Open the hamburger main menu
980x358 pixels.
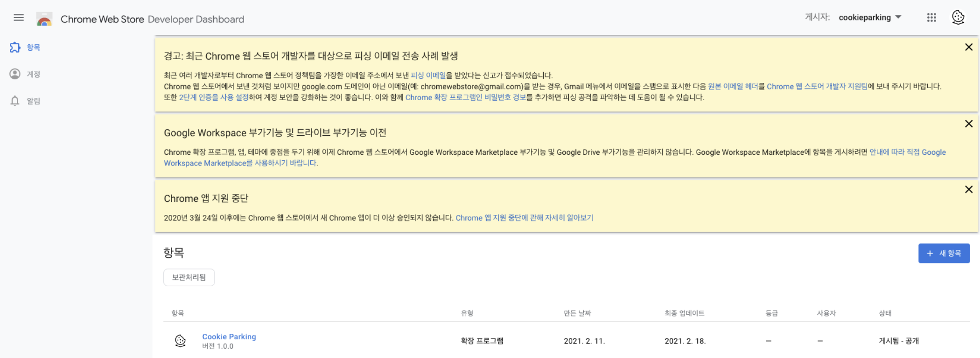tap(19, 18)
